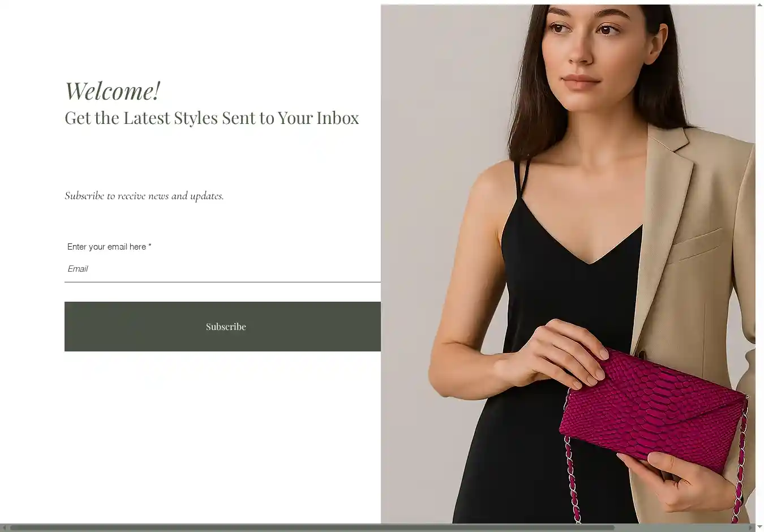Click the horizontal scrollbar right arrow
Screen dimensions: 764x532
pyautogui.click(x=750, y=527)
